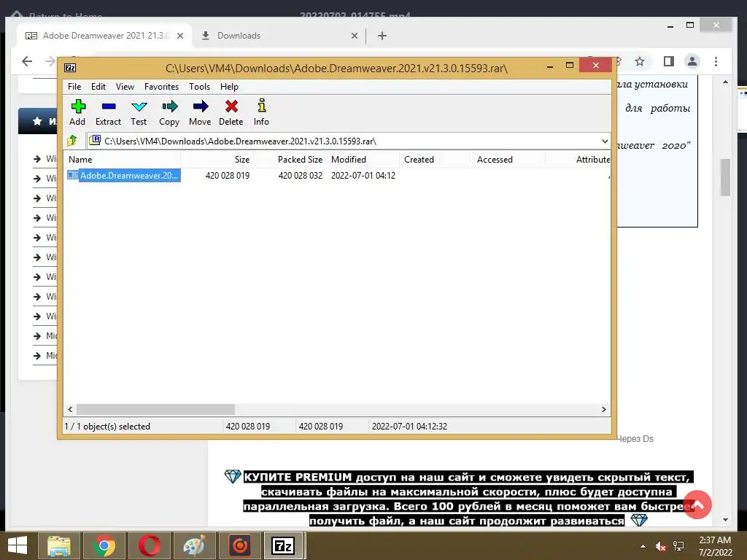Screen dimensions: 747x560
Task: Click the Copy toolbar icon
Action: click(169, 112)
